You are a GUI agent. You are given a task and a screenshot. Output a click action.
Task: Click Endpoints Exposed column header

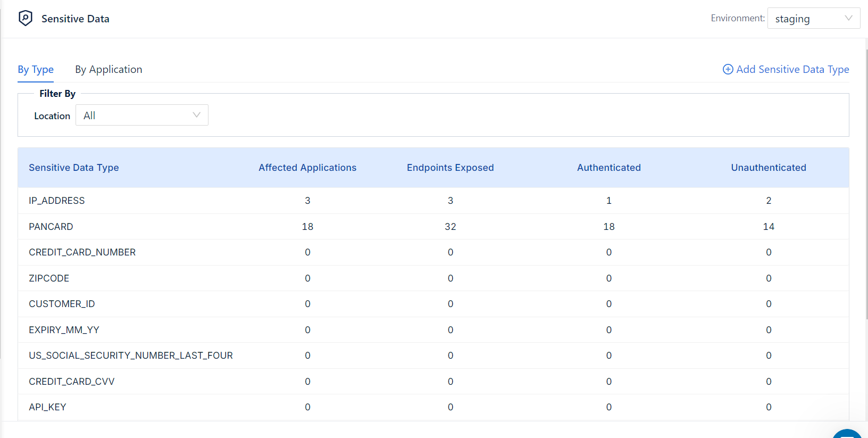(x=450, y=168)
